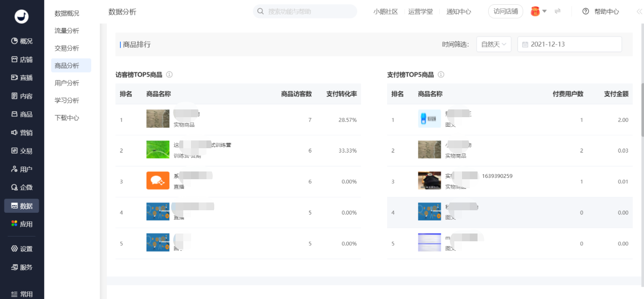Click the 访问店铺 button
644x299 pixels.
tap(505, 12)
